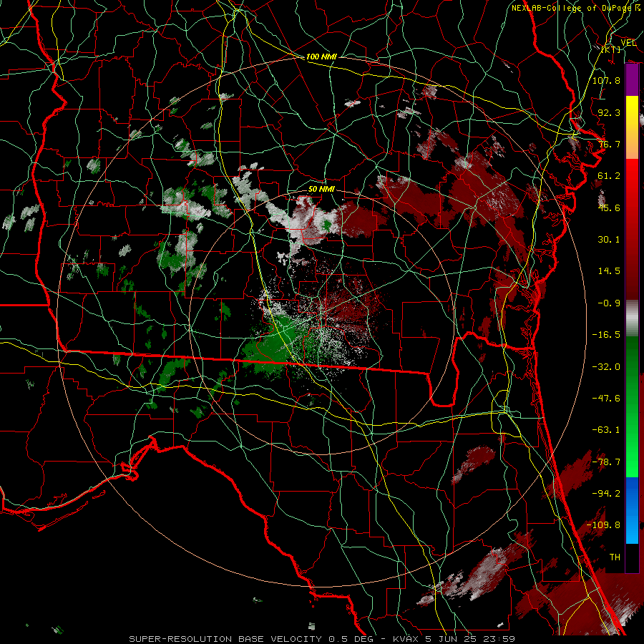Click the -32.0 scale value
The image size is (644, 644).
point(606,367)
